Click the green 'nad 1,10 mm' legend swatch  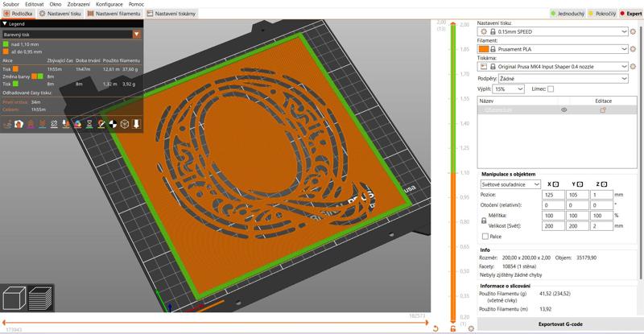(x=6, y=44)
